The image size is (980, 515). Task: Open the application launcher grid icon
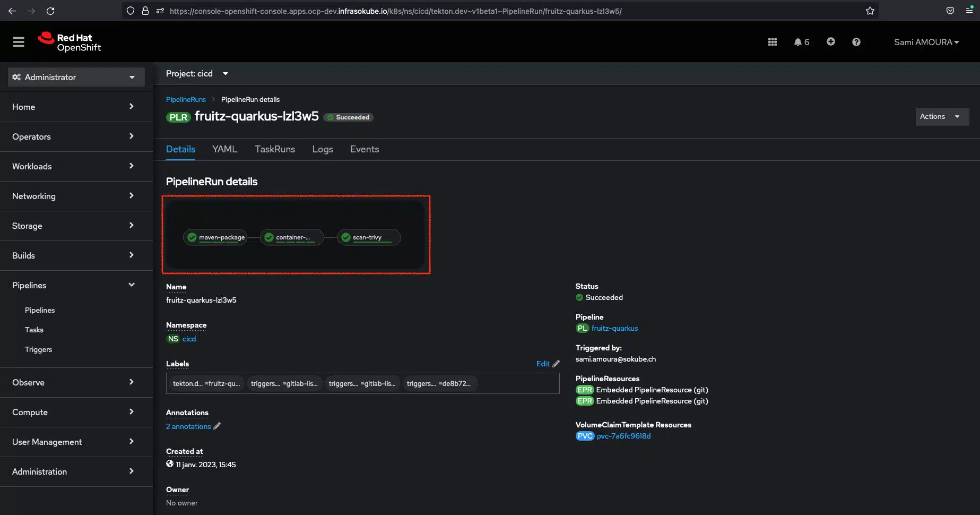(773, 42)
